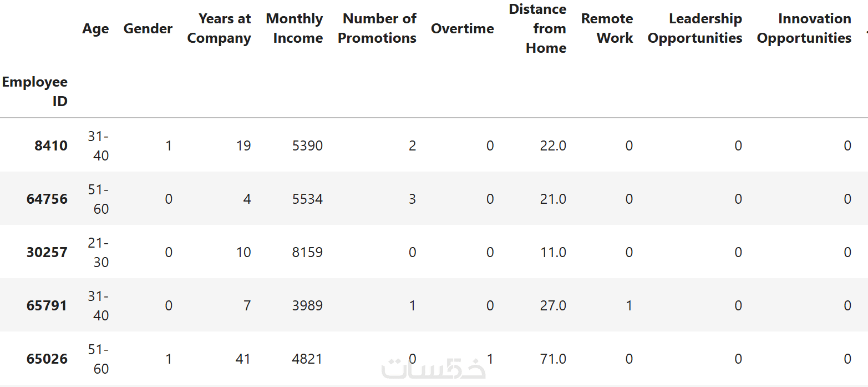Select row index 8410
868x387 pixels.
point(50,146)
